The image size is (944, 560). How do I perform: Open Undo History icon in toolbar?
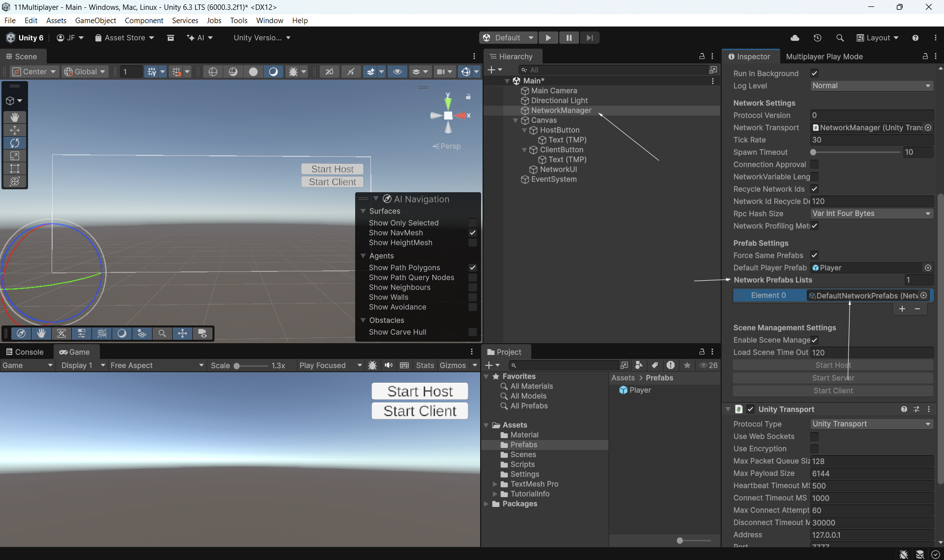click(817, 38)
